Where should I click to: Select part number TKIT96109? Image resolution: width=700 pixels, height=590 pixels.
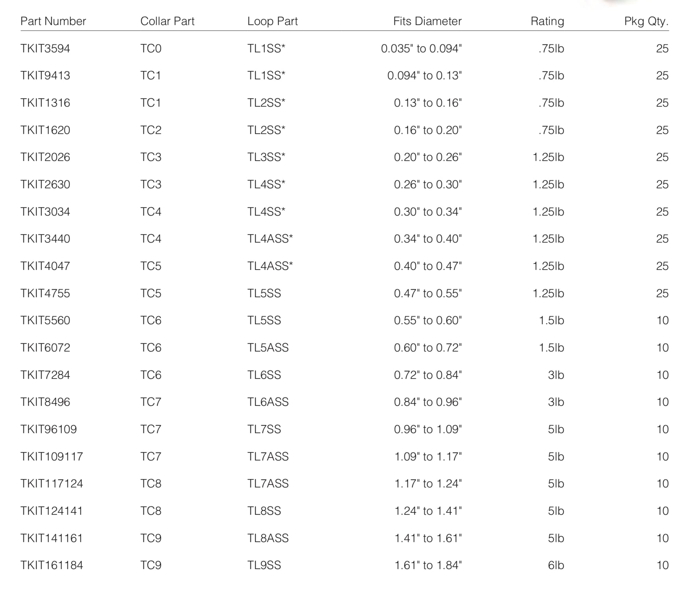49,429
